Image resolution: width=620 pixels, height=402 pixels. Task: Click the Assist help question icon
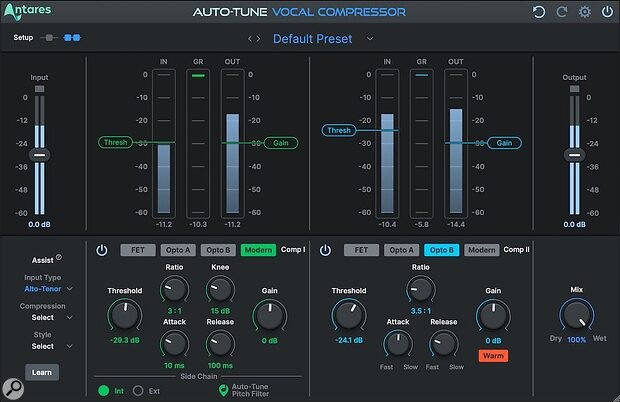(59, 257)
